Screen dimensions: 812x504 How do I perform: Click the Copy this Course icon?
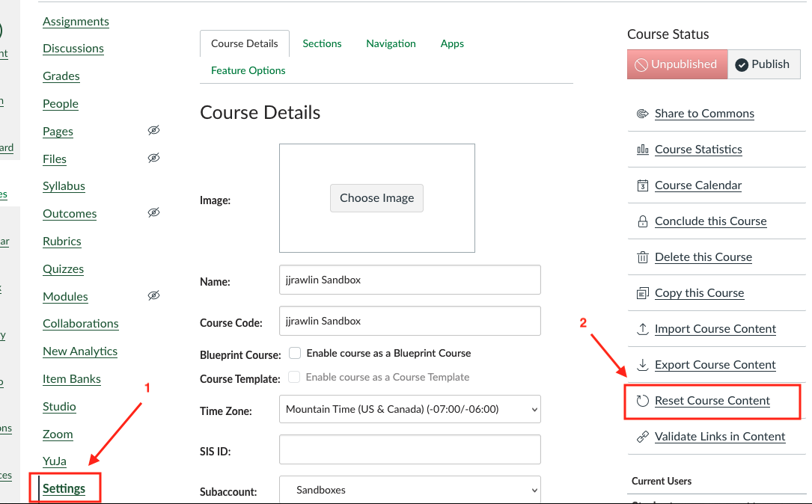642,293
